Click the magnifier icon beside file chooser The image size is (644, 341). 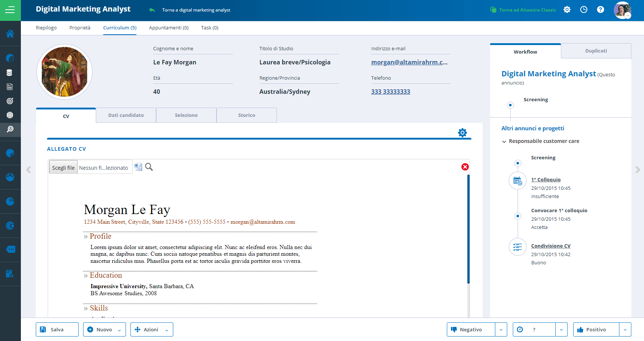point(149,167)
